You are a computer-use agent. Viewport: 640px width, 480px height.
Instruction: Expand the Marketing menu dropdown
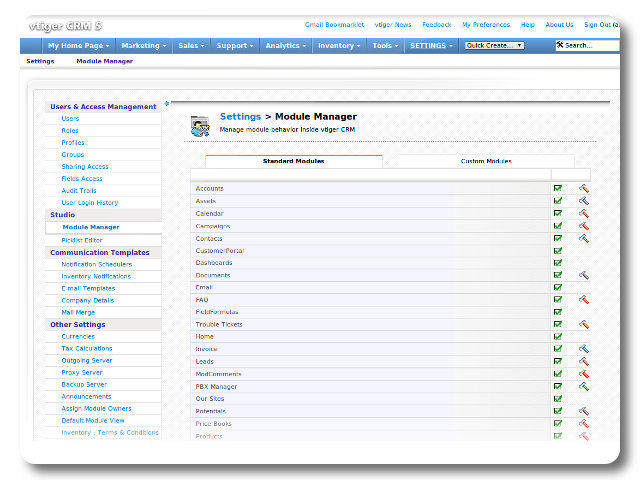[144, 45]
